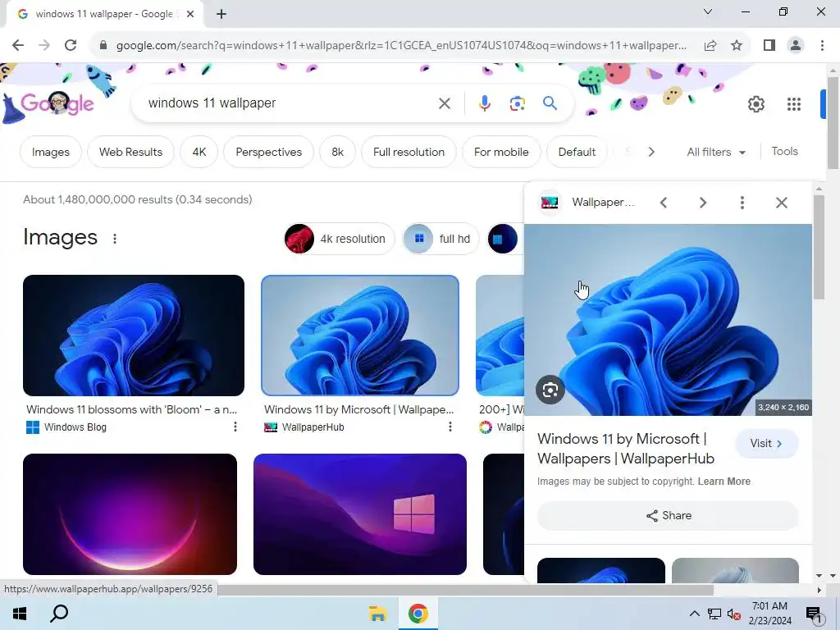Open the WallpaperHub Windows 11 thumbnail
The width and height of the screenshot is (840, 630).
point(360,336)
